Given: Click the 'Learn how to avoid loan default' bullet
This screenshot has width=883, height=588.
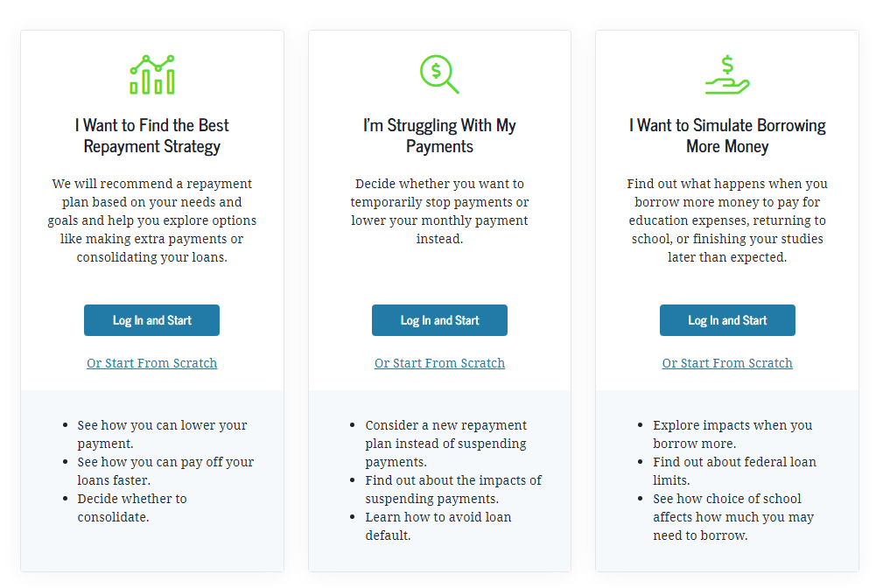Looking at the screenshot, I should coord(438,526).
